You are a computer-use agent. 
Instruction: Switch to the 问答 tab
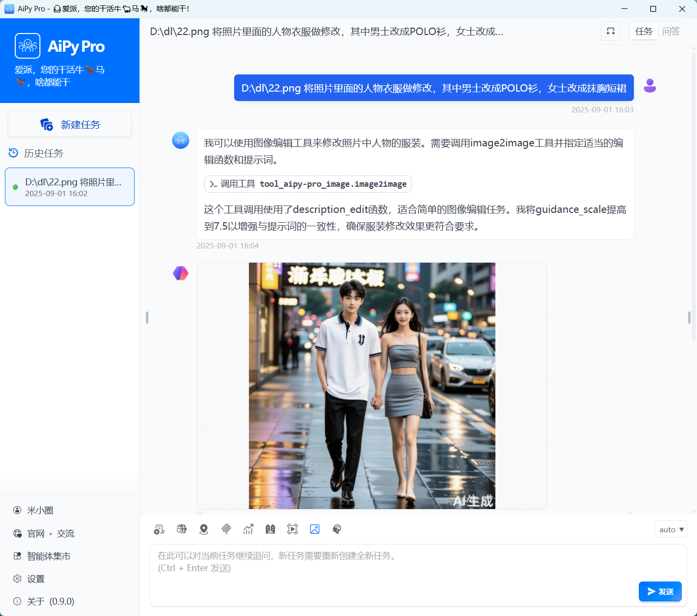coord(671,32)
